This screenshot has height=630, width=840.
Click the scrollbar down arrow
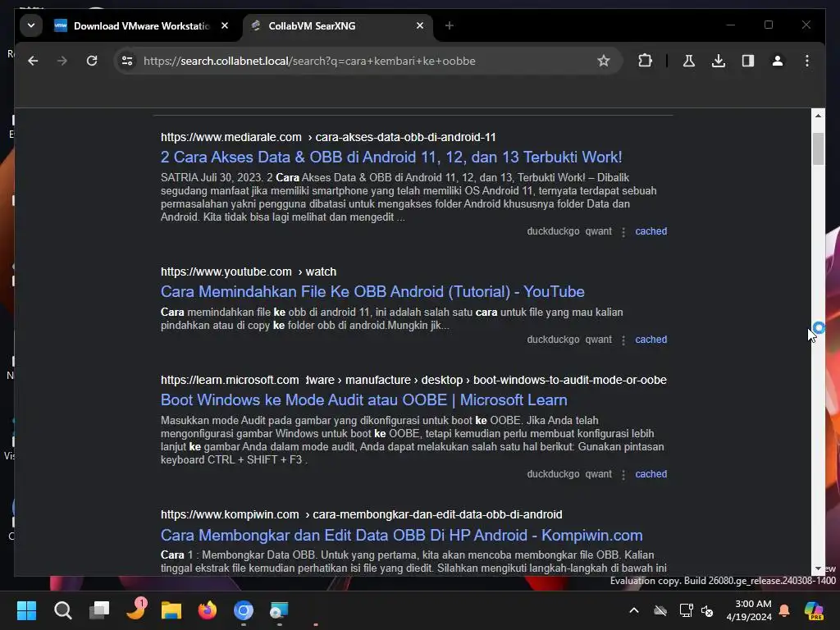[818, 568]
